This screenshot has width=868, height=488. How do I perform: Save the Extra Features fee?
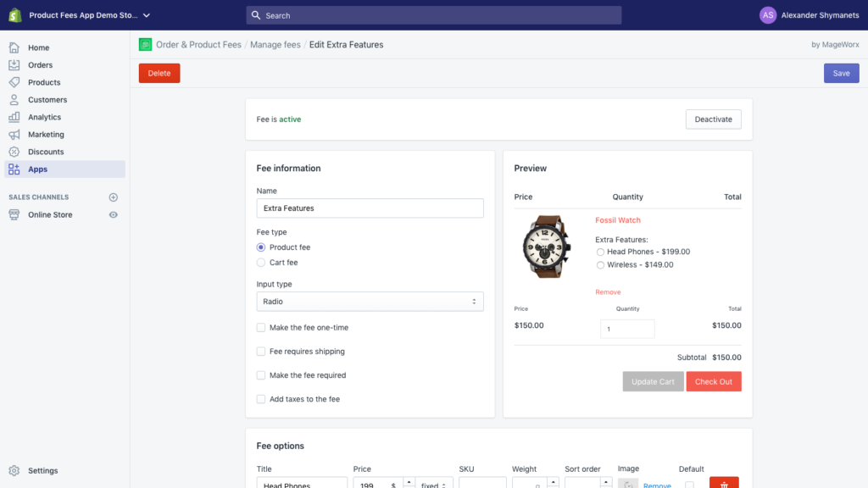pos(841,73)
